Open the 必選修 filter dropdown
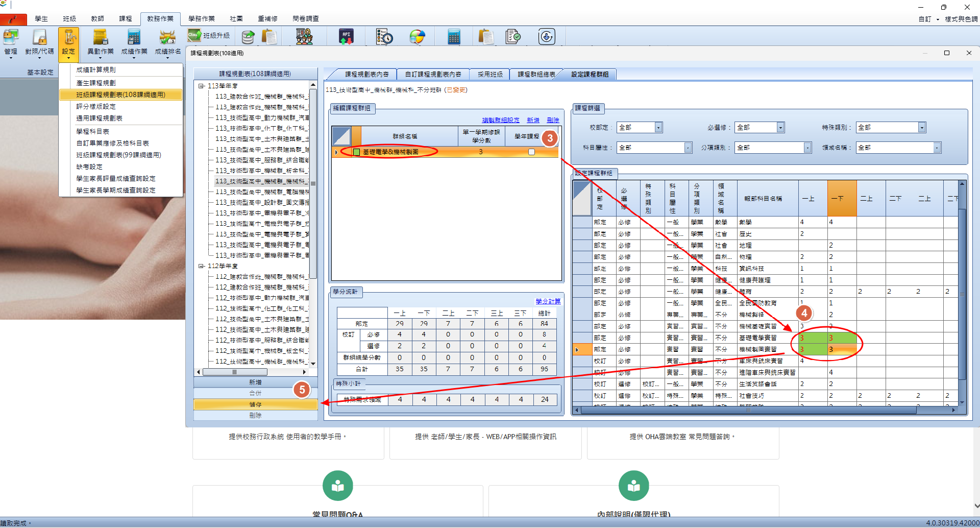980x528 pixels. [x=780, y=128]
